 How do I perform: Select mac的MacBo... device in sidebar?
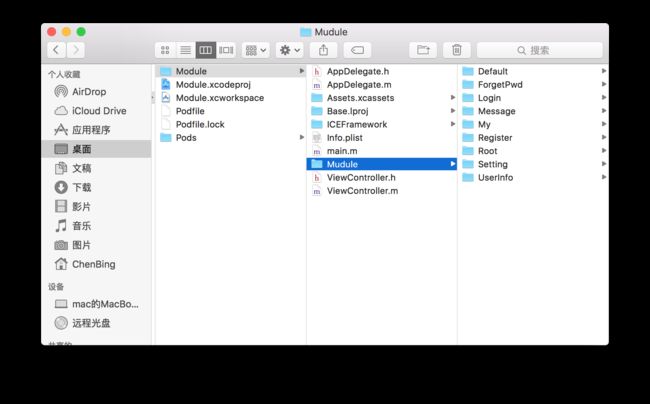[97, 304]
